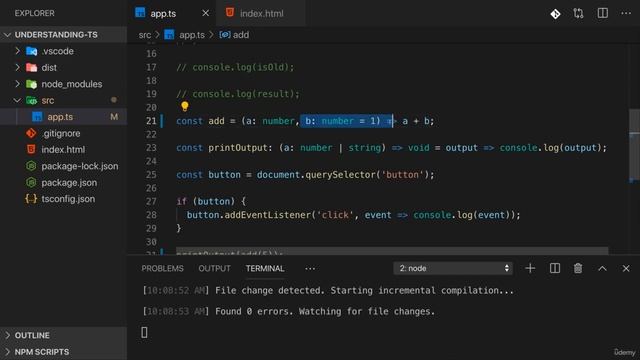The image size is (640, 360).
Task: Click 'querySelector' on line 25
Action: coord(340,175)
